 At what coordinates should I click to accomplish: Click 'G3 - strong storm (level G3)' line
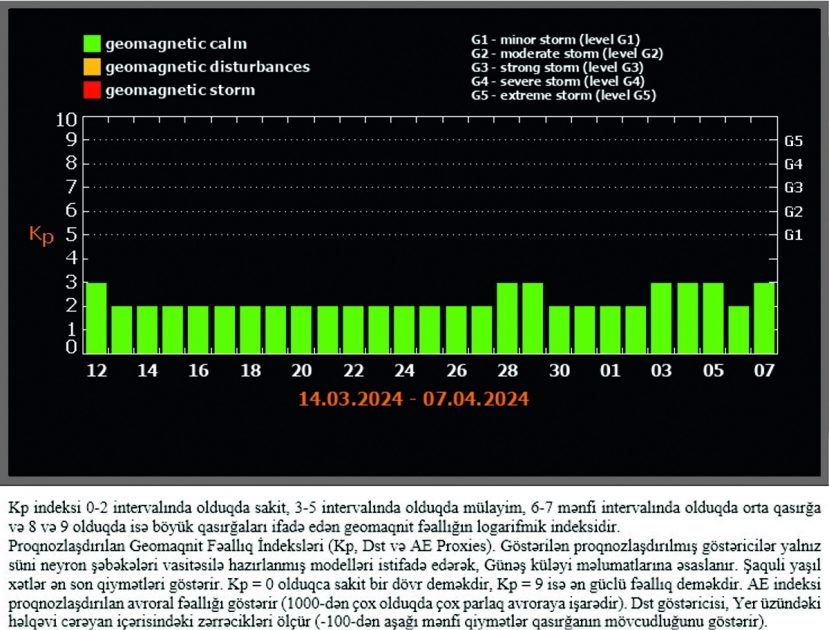point(557,68)
